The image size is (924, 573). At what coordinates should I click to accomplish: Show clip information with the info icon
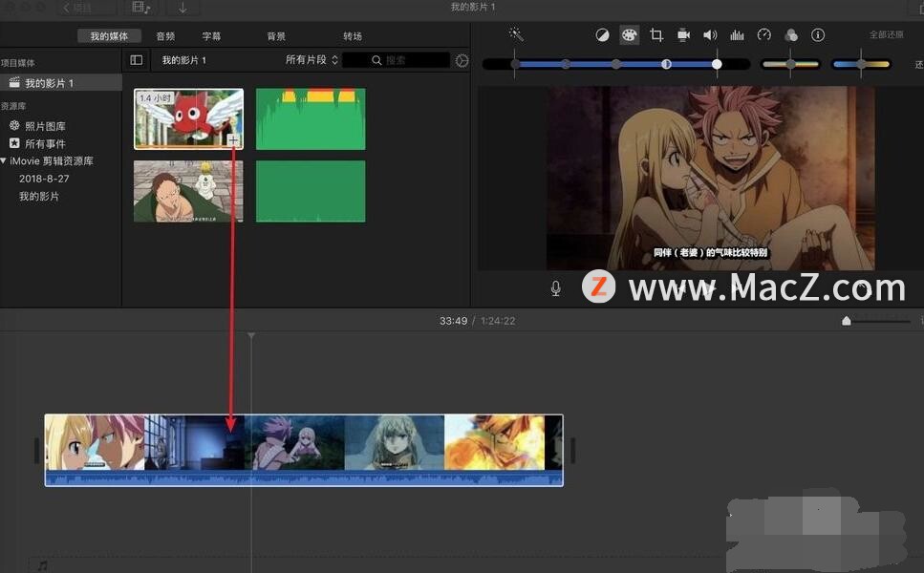818,35
